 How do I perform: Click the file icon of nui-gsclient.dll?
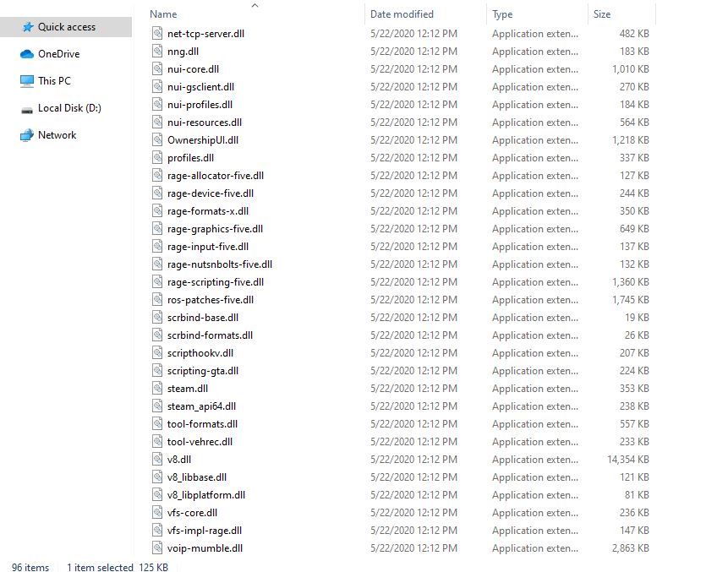tap(157, 87)
